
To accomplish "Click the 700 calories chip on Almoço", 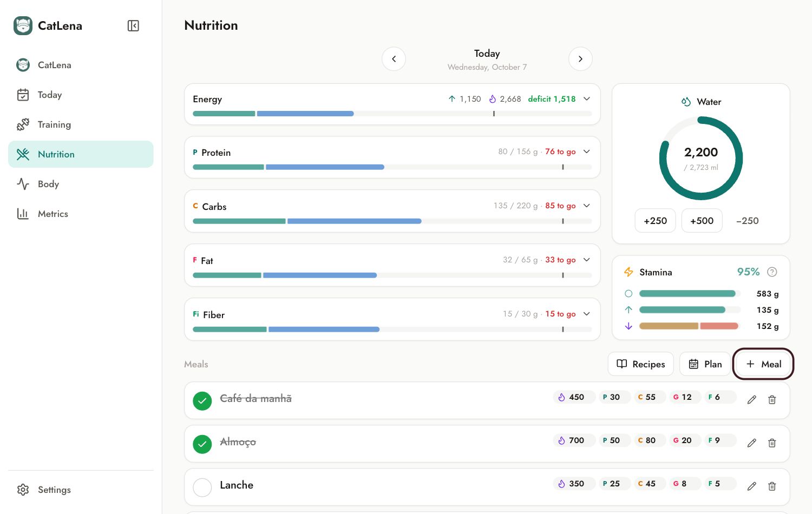I will pyautogui.click(x=574, y=440).
